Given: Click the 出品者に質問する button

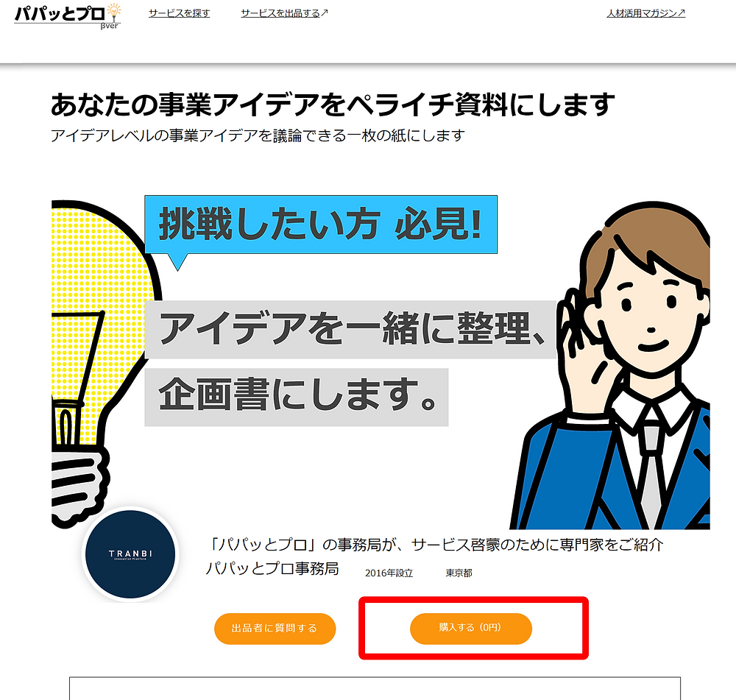Looking at the screenshot, I should 275,628.
